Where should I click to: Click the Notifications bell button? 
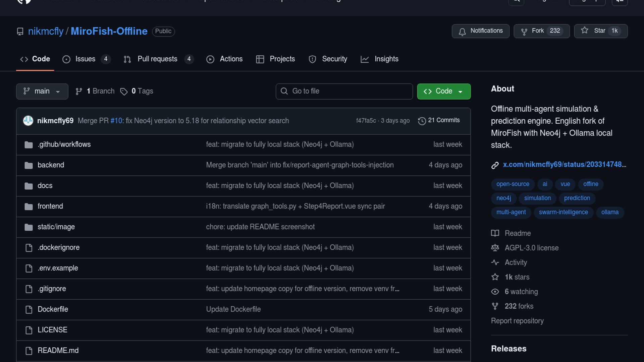[480, 31]
